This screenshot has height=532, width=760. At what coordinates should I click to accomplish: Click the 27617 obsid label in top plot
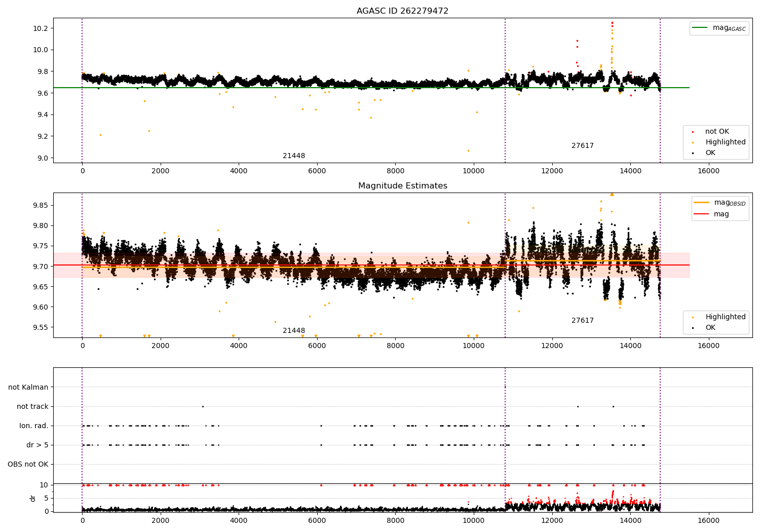click(583, 146)
